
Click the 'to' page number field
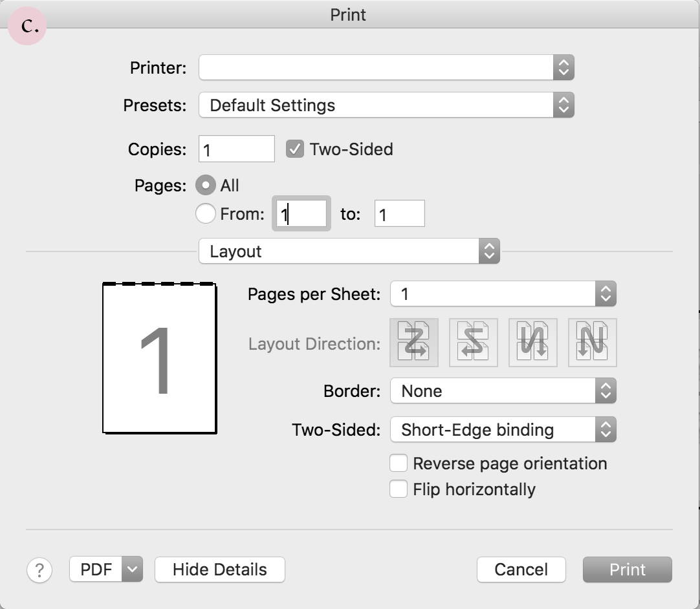click(400, 214)
